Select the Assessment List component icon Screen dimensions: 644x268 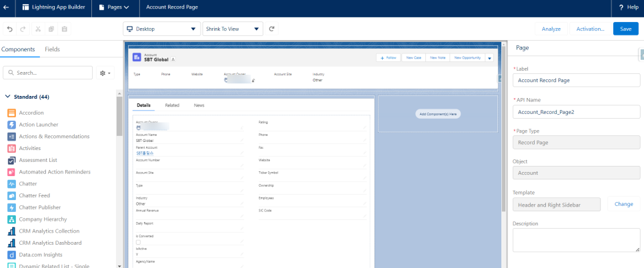11,160
